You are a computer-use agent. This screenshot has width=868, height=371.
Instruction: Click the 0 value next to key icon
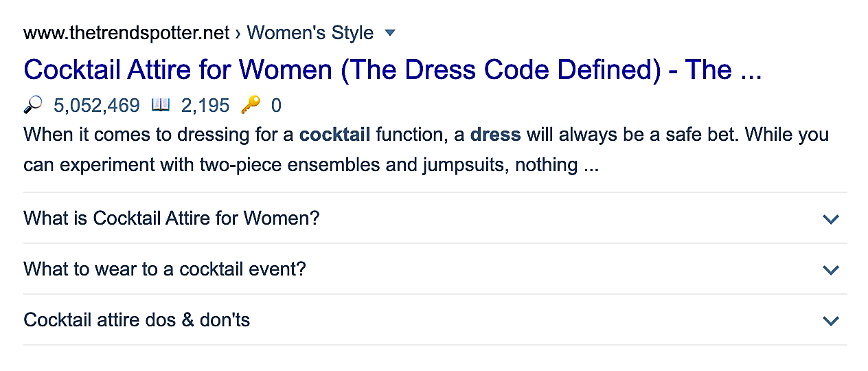(x=276, y=106)
